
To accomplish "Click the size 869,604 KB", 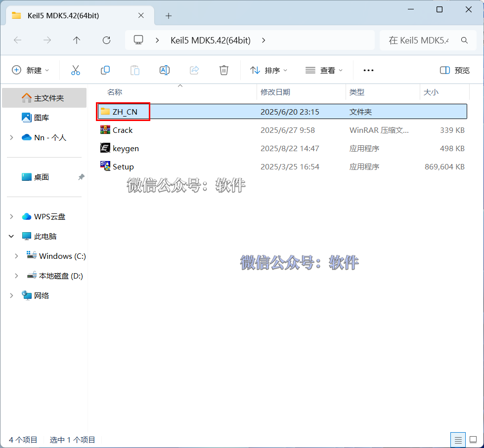I will pos(444,166).
